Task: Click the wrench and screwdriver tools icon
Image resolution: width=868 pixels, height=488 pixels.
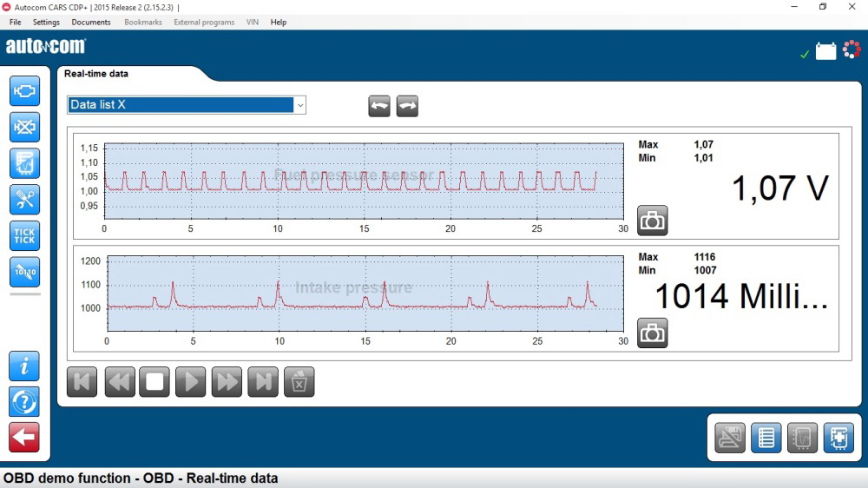Action: tap(24, 199)
